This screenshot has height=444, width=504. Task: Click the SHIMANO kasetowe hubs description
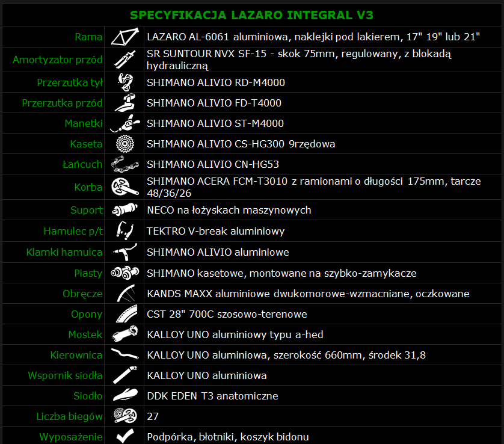point(281,273)
